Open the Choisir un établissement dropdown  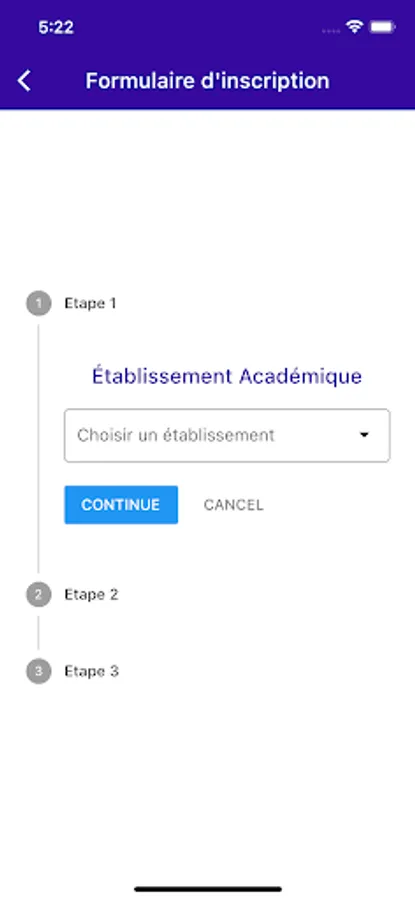click(227, 435)
